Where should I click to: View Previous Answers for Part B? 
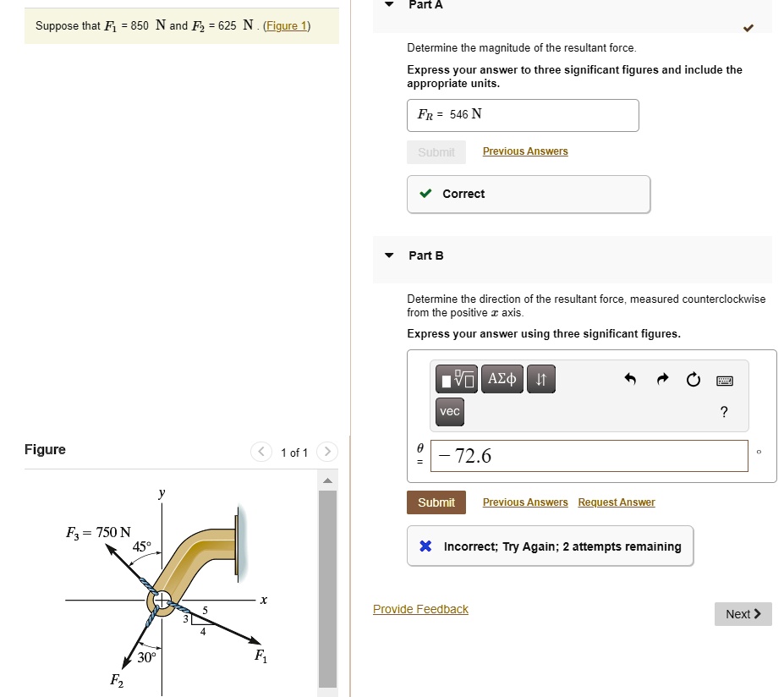pyautogui.click(x=524, y=502)
